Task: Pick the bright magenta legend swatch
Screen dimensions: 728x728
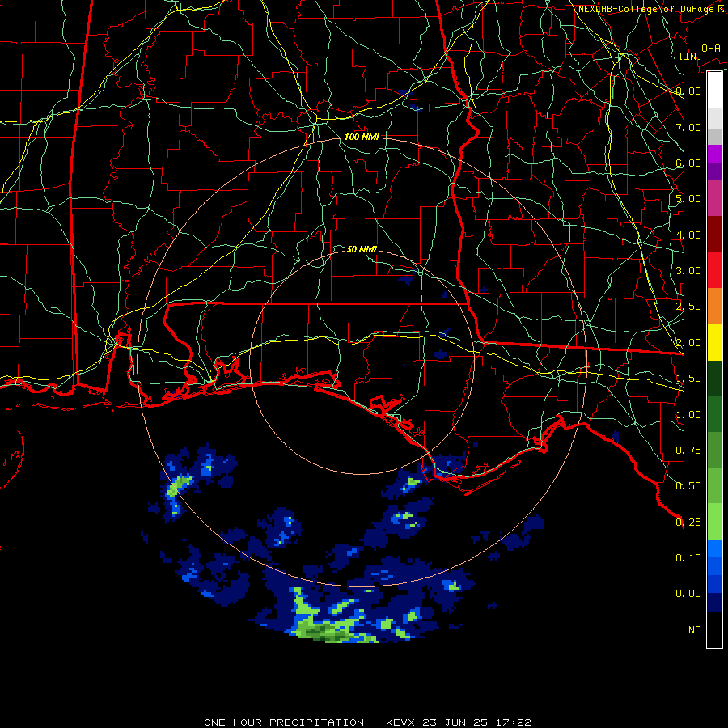Action: 714,154
